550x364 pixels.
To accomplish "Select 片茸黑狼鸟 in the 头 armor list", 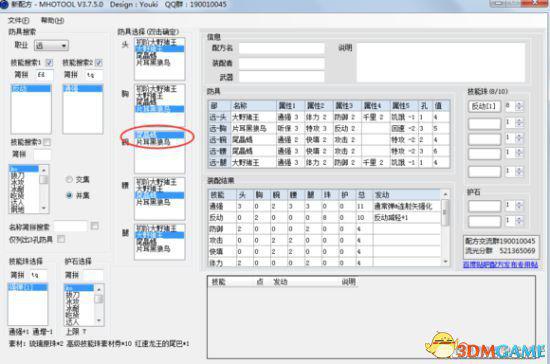I will tap(153, 63).
